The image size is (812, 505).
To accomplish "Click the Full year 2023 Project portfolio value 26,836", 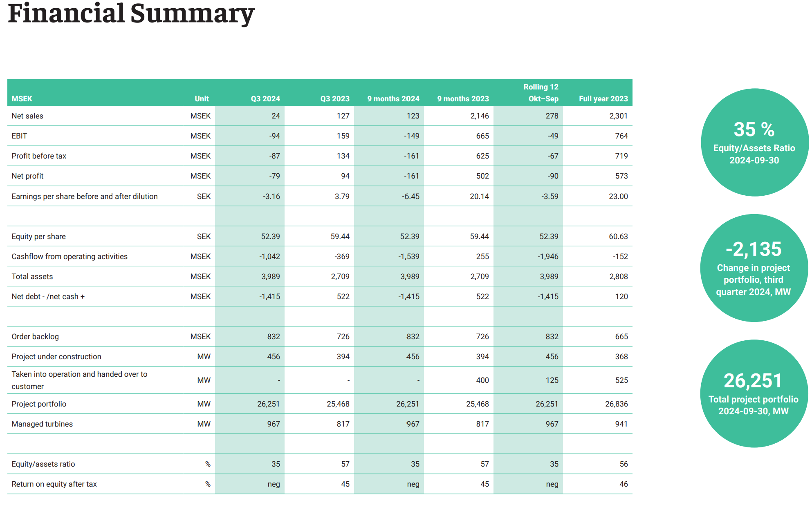I will click(x=616, y=404).
